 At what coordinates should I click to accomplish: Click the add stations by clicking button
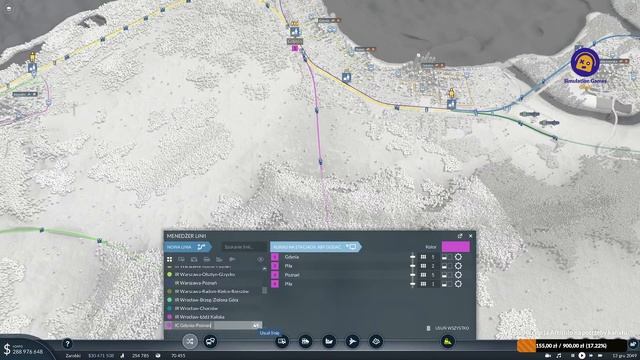[x=315, y=247]
